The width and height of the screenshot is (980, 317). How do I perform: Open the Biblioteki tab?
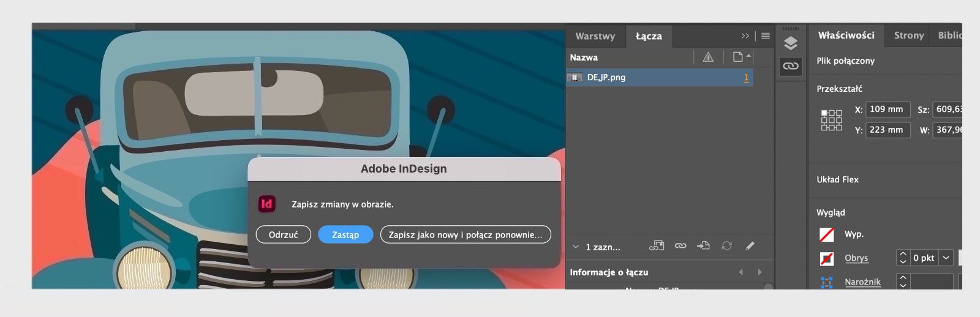click(949, 35)
